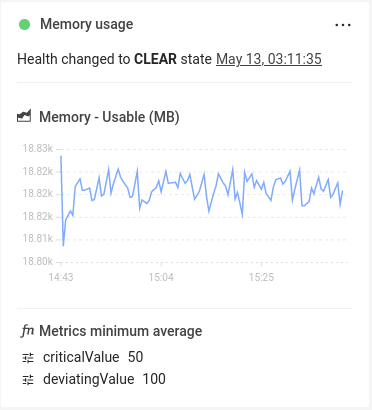Select the Memory - Usable (MB) heading

pos(109,117)
